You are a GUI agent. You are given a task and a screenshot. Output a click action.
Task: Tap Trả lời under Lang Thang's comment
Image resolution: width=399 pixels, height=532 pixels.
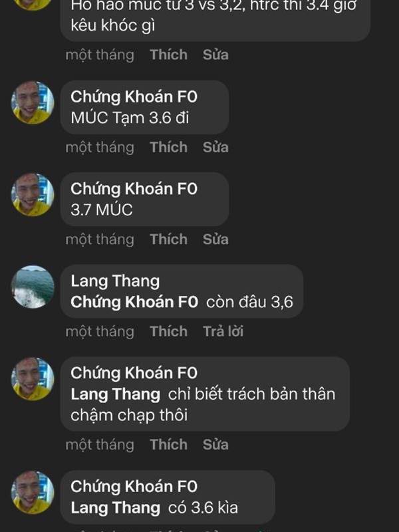click(223, 331)
